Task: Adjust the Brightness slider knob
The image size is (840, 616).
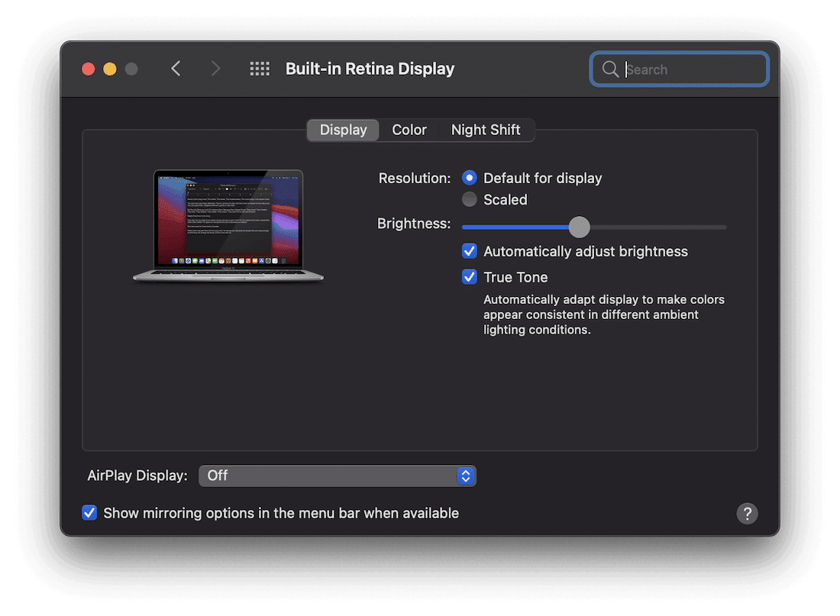Action: coord(579,227)
